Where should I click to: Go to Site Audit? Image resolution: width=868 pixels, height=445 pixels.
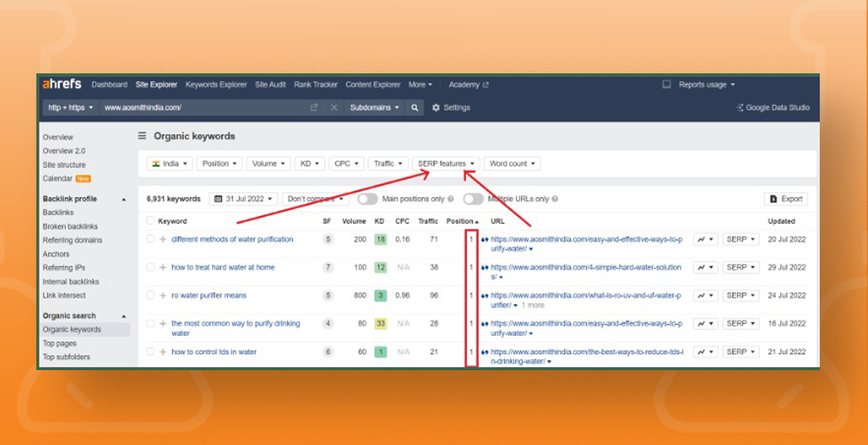tap(270, 85)
